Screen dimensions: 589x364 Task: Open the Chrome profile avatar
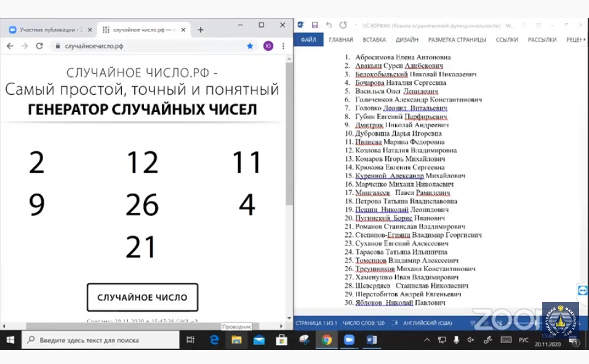(268, 45)
